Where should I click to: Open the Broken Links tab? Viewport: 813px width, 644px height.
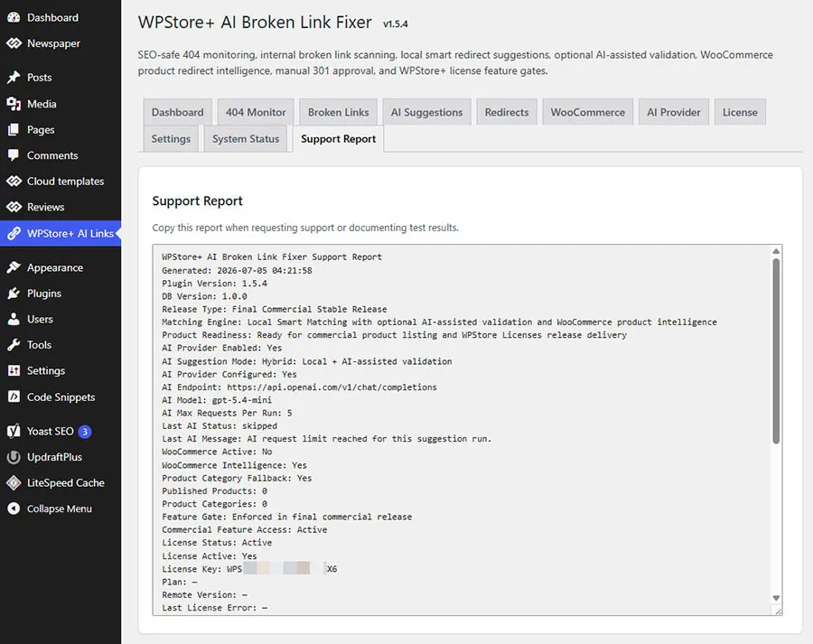pos(338,112)
